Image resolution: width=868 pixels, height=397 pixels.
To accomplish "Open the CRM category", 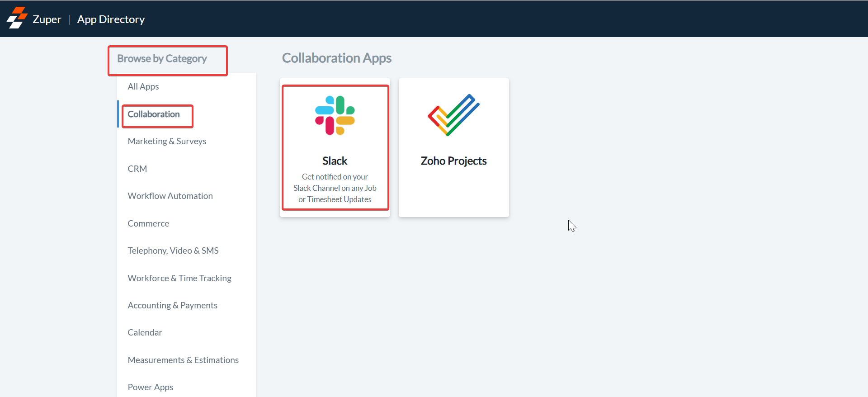I will pyautogui.click(x=137, y=169).
